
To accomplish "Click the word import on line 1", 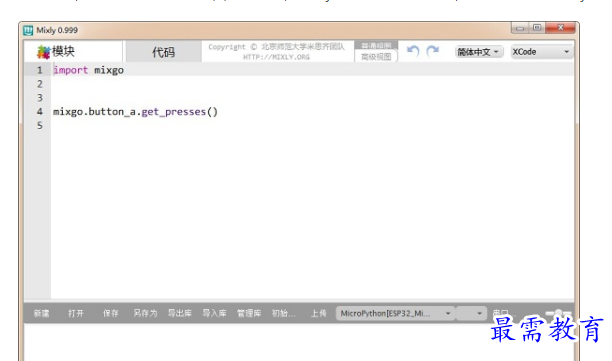I will click(71, 70).
